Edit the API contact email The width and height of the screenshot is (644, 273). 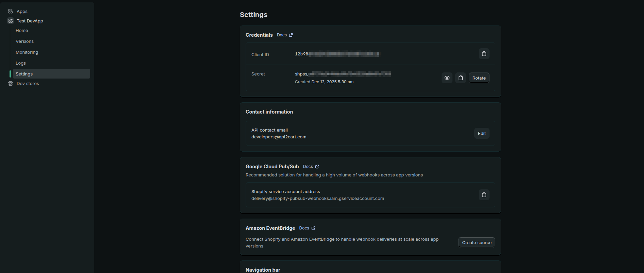[481, 133]
